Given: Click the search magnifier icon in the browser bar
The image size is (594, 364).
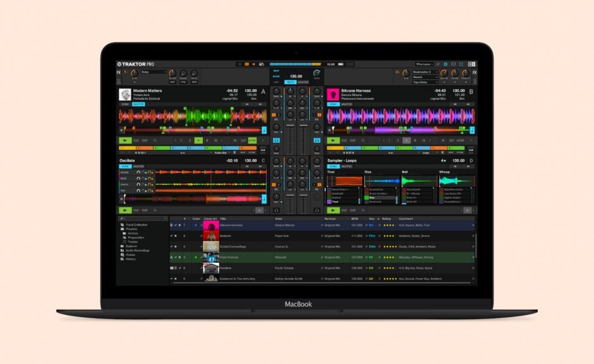Looking at the screenshot, I should pyautogui.click(x=122, y=217).
